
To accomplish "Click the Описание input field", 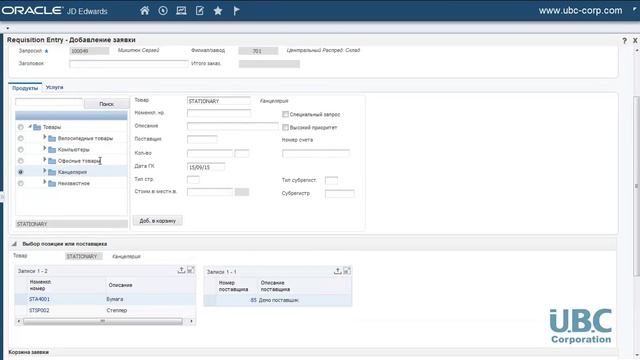I will click(233, 126).
